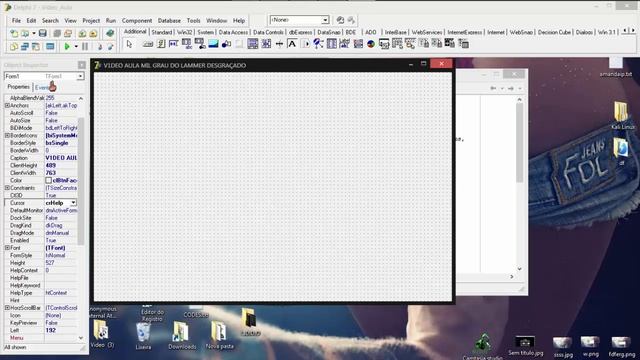Viewport: 640px width, 360px height.
Task: Select the arrow pointer in the palette
Action: click(x=129, y=44)
